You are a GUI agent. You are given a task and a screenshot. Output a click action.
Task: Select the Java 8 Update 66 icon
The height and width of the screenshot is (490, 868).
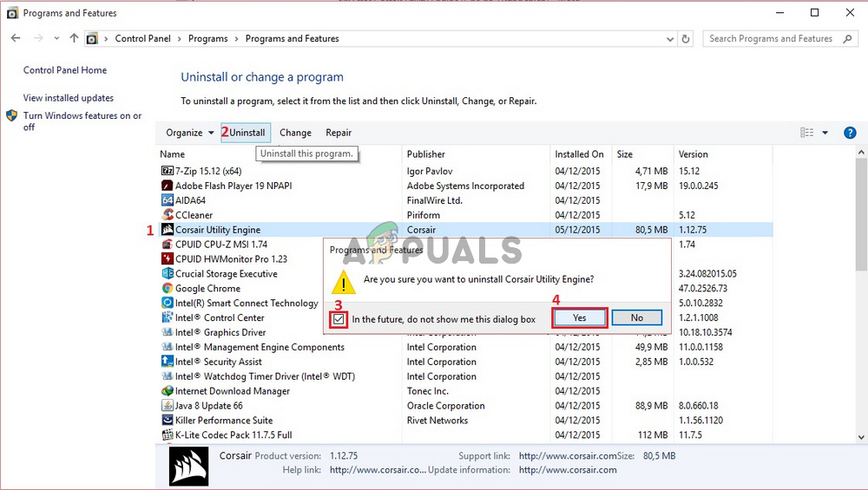click(x=168, y=405)
